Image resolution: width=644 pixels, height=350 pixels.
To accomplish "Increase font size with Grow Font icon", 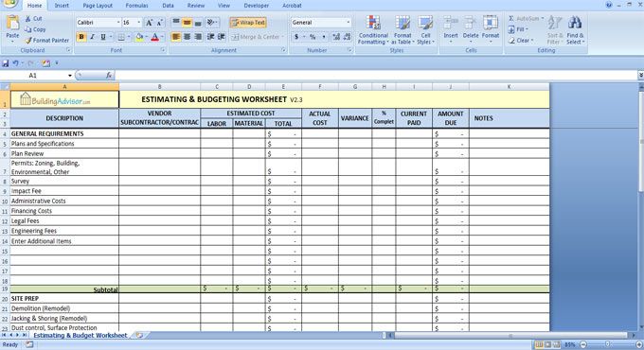I will click(x=149, y=23).
